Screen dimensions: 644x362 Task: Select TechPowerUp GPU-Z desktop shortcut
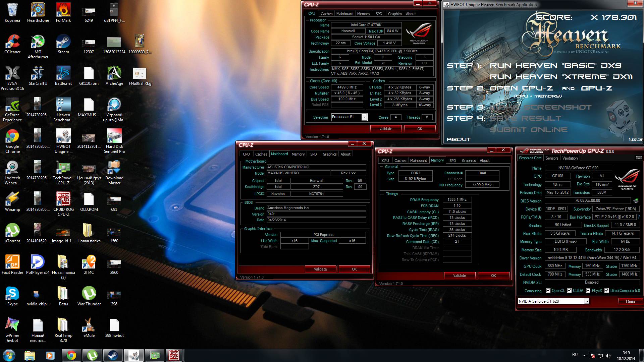coord(63,173)
